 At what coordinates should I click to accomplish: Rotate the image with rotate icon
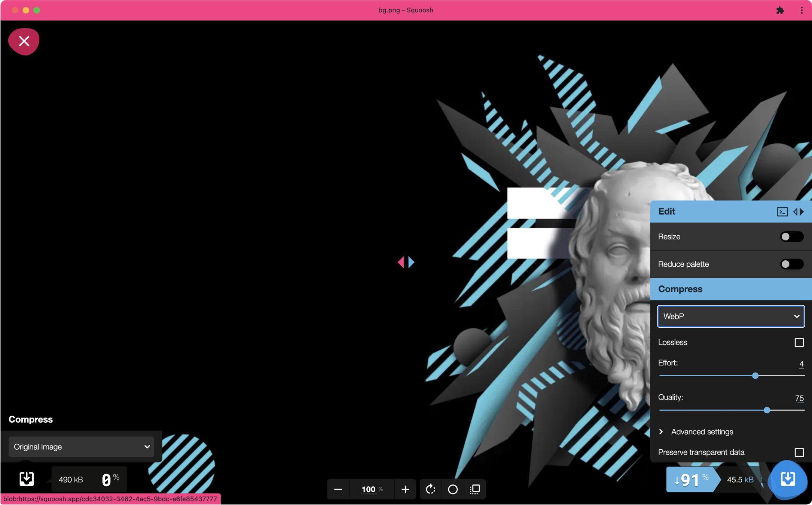point(430,489)
